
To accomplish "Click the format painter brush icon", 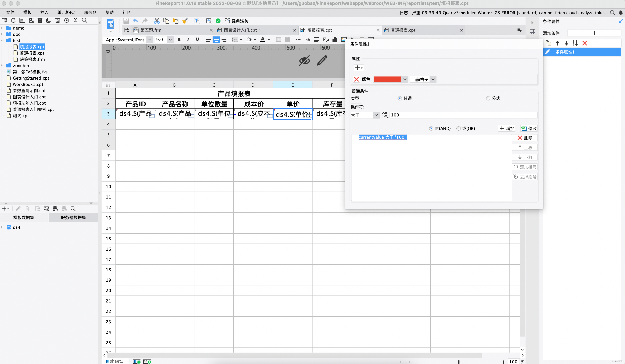I will [185, 21].
